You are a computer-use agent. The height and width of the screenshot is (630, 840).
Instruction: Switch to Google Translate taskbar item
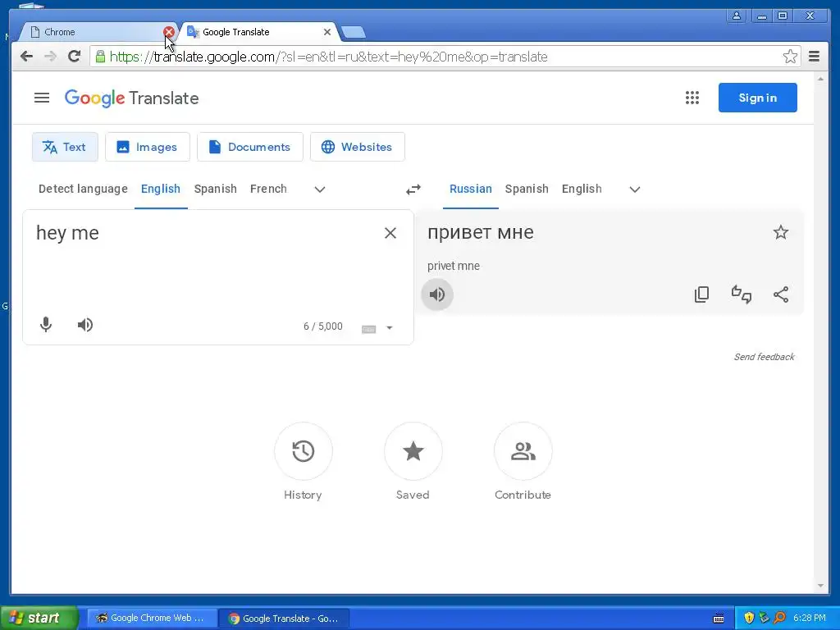[285, 619]
